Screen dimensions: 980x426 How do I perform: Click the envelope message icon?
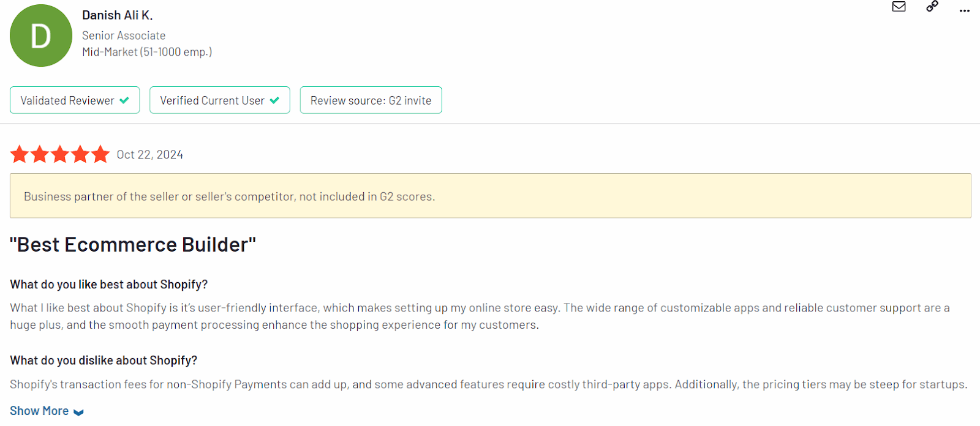899,7
